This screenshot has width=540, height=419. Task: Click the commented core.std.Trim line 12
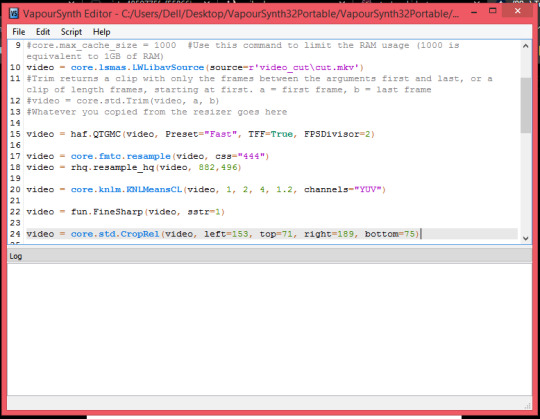click(x=123, y=101)
